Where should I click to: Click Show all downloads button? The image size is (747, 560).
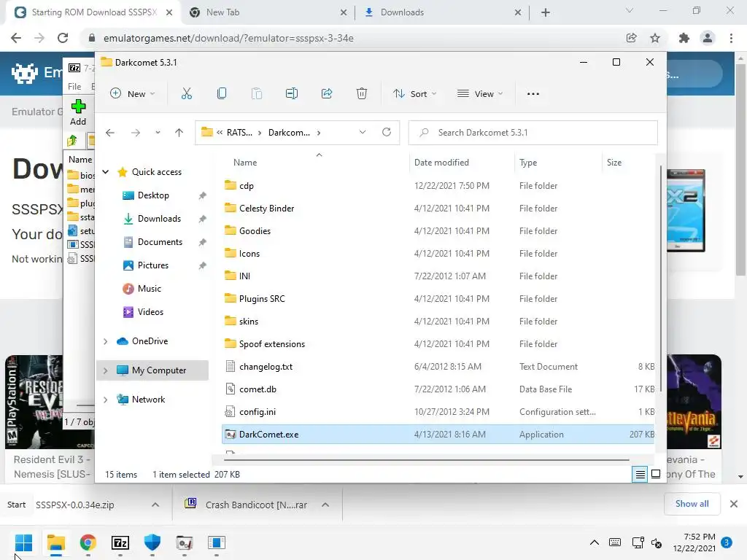(692, 504)
